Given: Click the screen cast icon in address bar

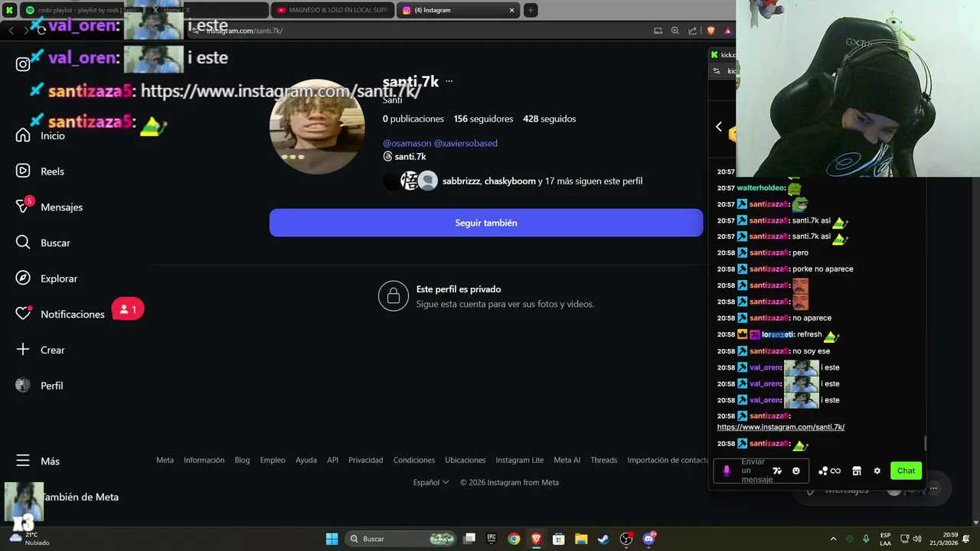Looking at the screenshot, I should (658, 31).
